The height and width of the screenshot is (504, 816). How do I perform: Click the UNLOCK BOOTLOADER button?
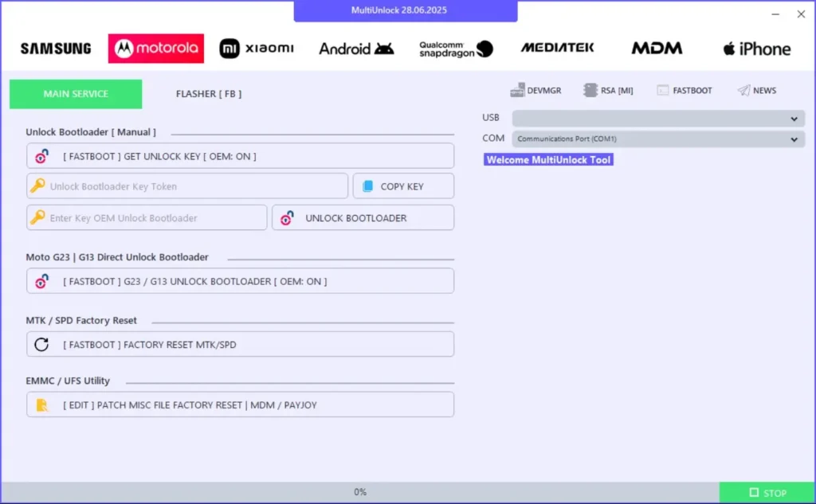click(363, 218)
